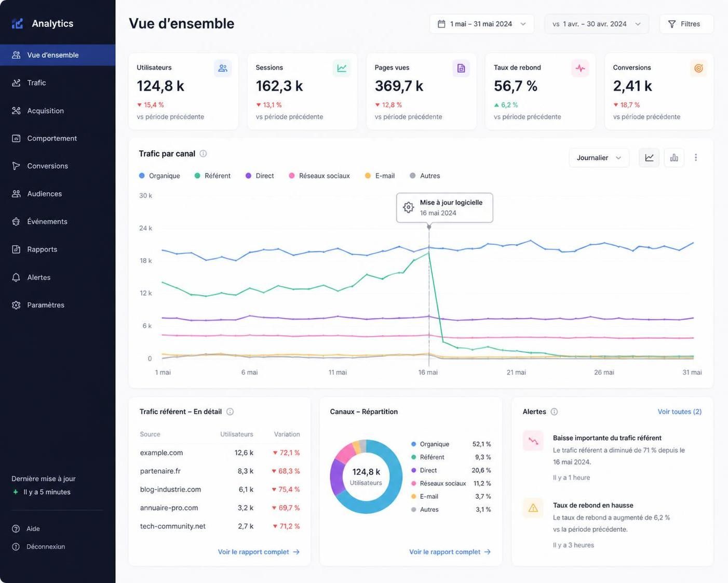Screen dimensions: 728x583
Task: Click the 16 mai annotation marker on chart
Action: point(429,227)
